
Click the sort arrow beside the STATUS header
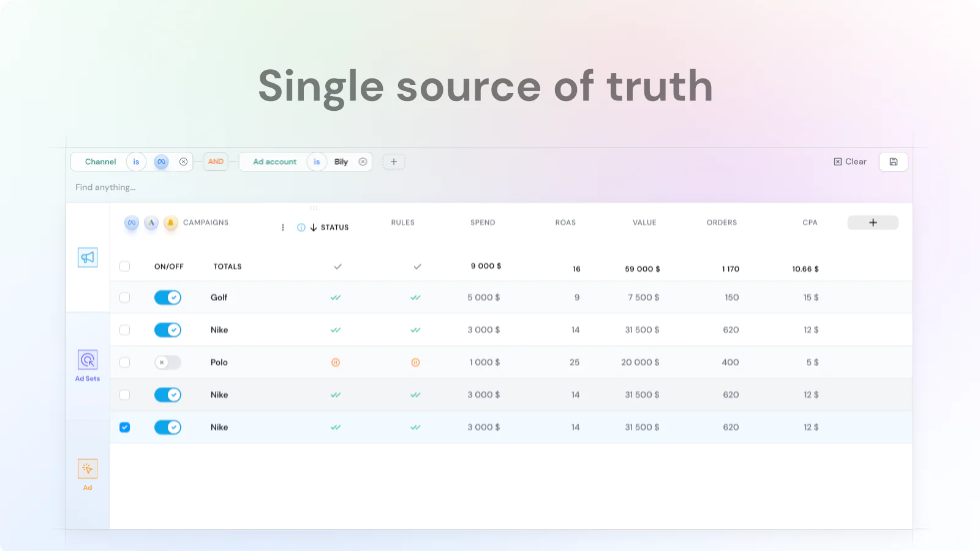(314, 228)
